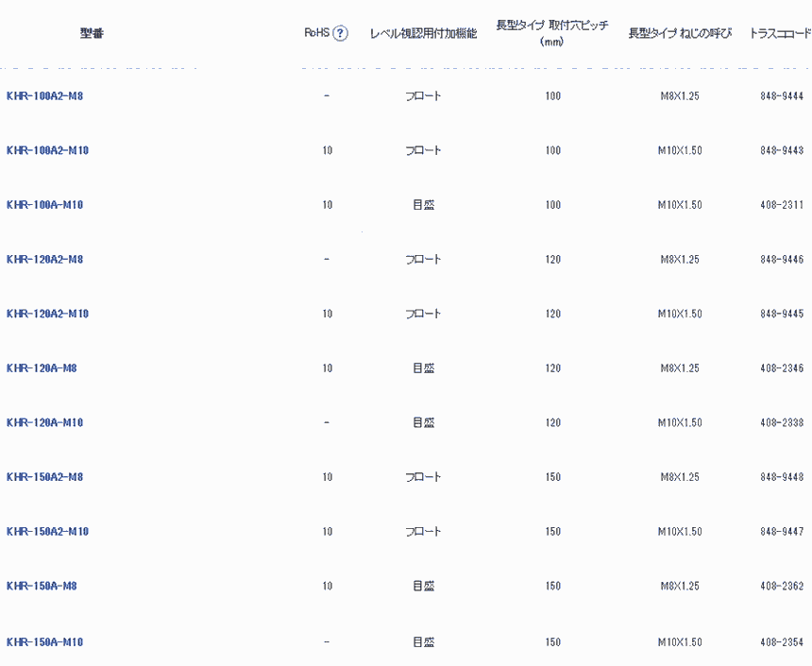812x666 pixels.
Task: Click the 長型タイプ ねじの呼び column header
Action: pyautogui.click(x=680, y=33)
